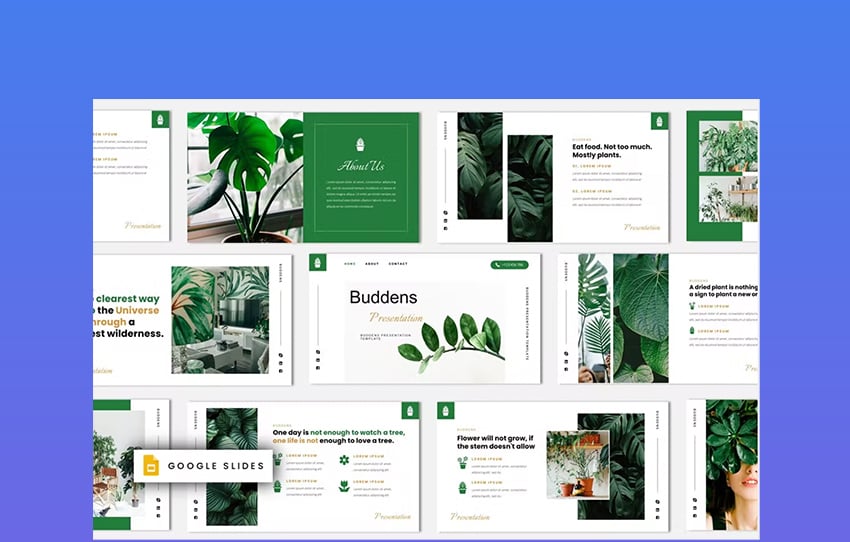Select CONTACT in the title slide navigation
The image size is (850, 542).
(398, 264)
